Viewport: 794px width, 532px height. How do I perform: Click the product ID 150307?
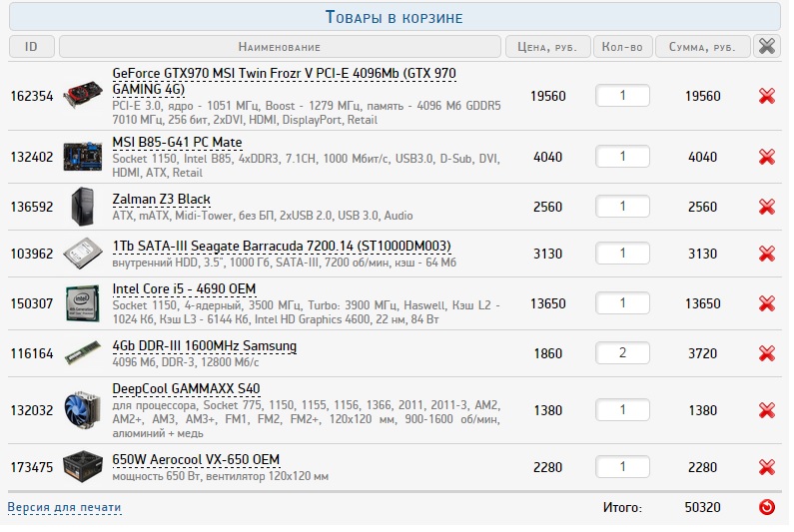(32, 304)
